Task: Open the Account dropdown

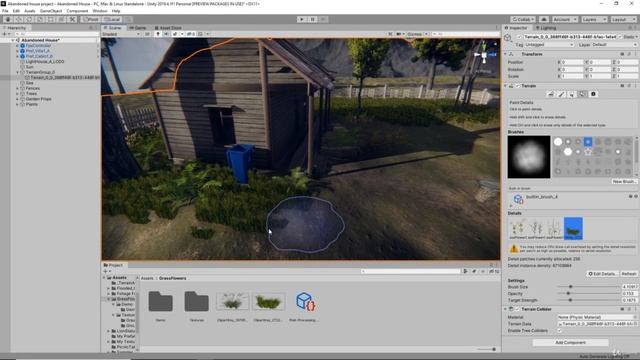Action: tap(565, 19)
